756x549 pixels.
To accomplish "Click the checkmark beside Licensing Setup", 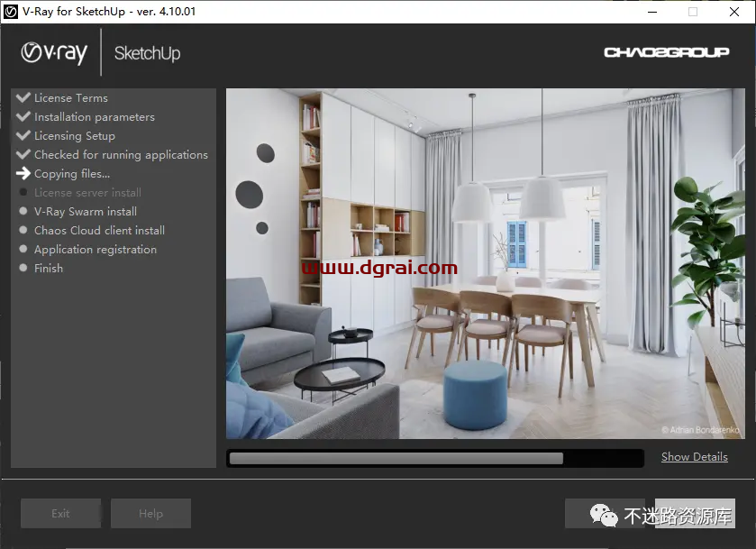I will 23,135.
